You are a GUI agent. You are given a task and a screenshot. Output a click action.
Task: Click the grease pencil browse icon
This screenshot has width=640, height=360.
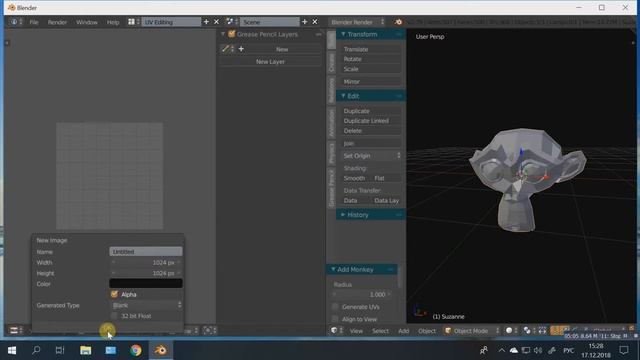[226, 49]
